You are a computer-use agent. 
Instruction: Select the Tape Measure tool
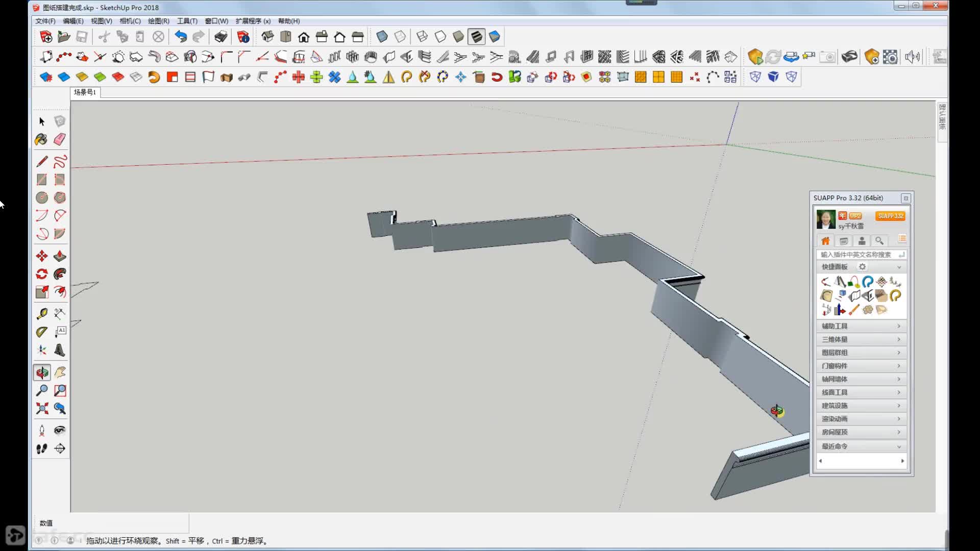42,314
